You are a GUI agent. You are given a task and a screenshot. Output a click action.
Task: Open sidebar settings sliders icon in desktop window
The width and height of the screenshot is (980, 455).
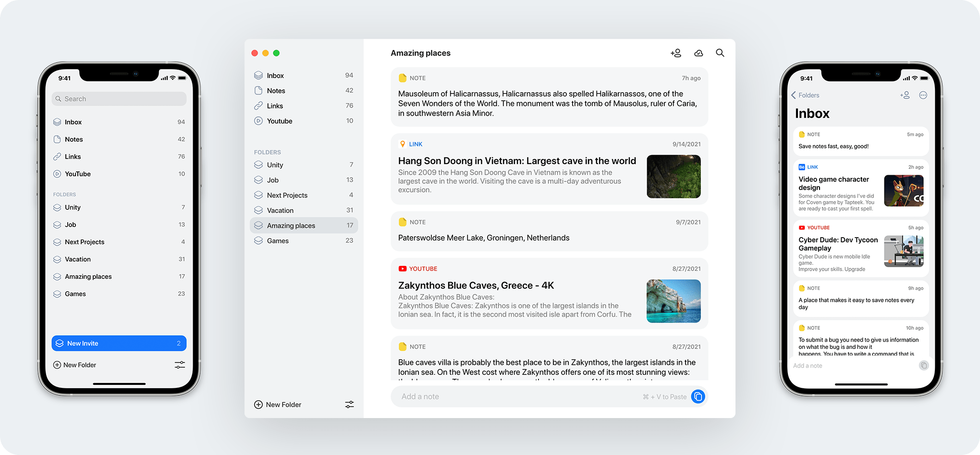coord(349,405)
